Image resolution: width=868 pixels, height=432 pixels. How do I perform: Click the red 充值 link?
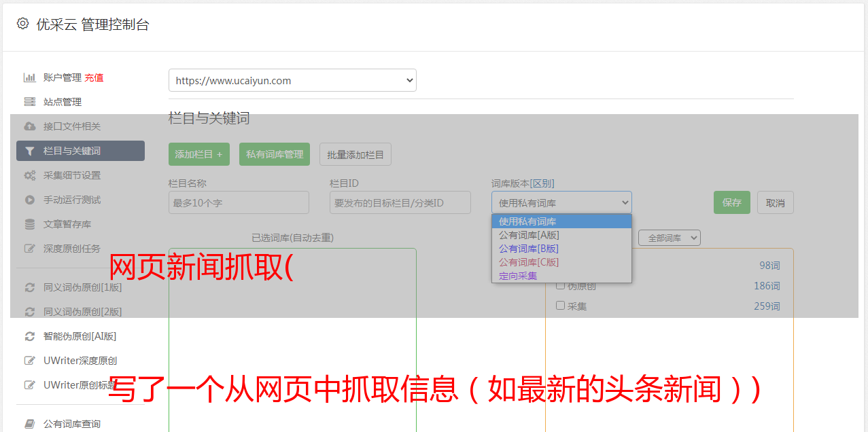pos(94,77)
